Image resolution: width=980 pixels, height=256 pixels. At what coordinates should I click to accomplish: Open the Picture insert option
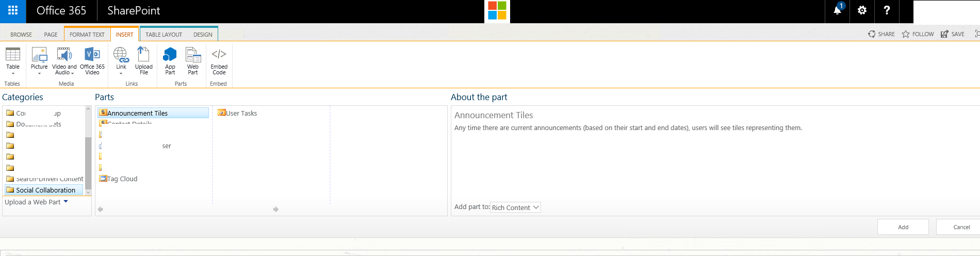click(x=39, y=61)
